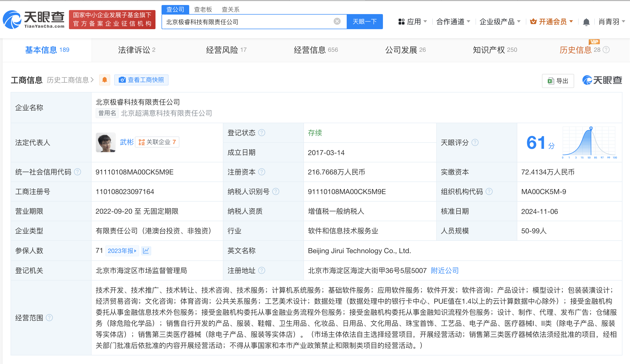This screenshot has height=364, width=630.
Task: Click red 官方备案企业征信机构 banner
Action: tap(112, 20)
